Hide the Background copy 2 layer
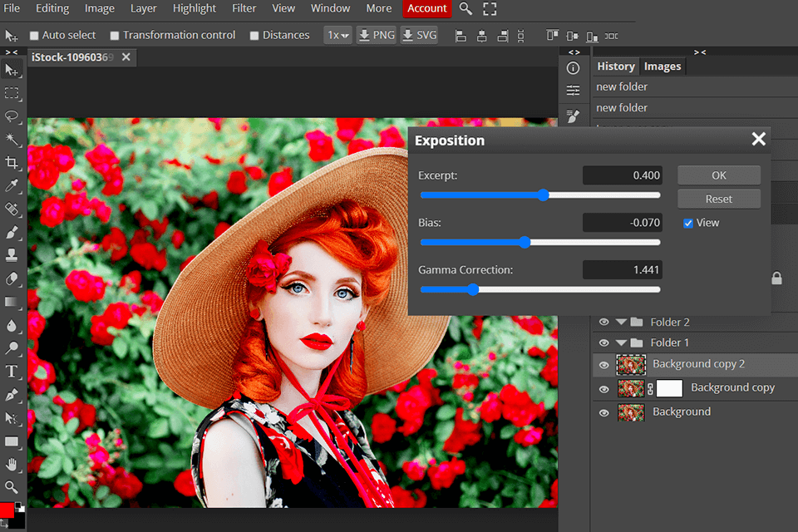This screenshot has width=798, height=532. click(x=604, y=364)
